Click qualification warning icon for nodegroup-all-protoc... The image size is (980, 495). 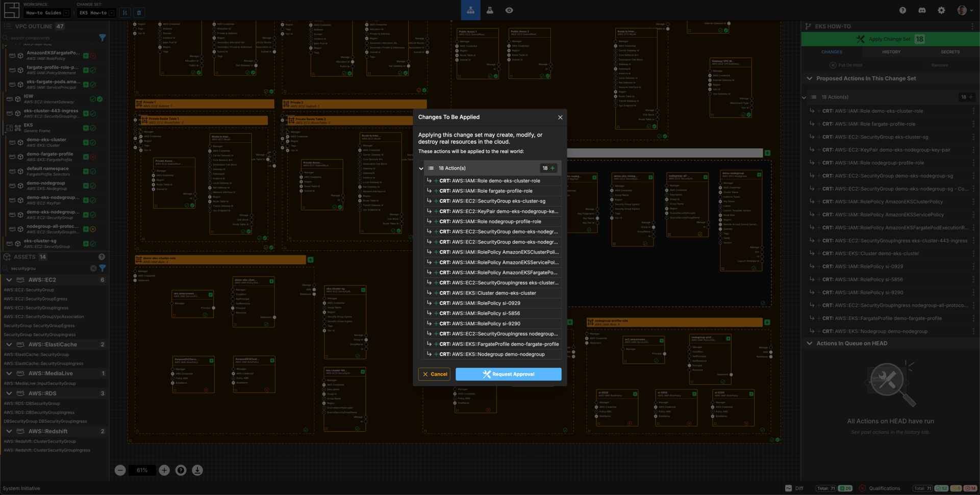coord(93,229)
